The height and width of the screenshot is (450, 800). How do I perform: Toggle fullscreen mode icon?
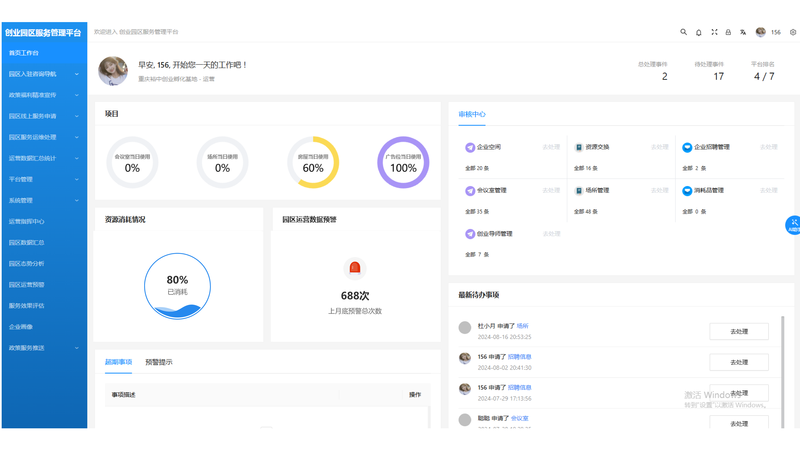click(x=714, y=32)
